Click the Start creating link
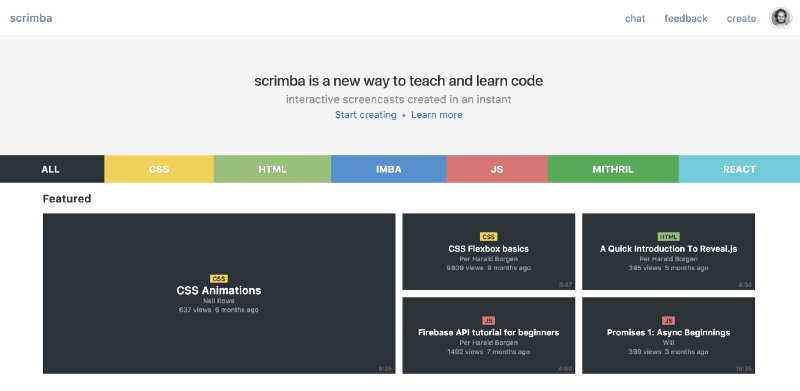The image size is (800, 391). coord(366,115)
